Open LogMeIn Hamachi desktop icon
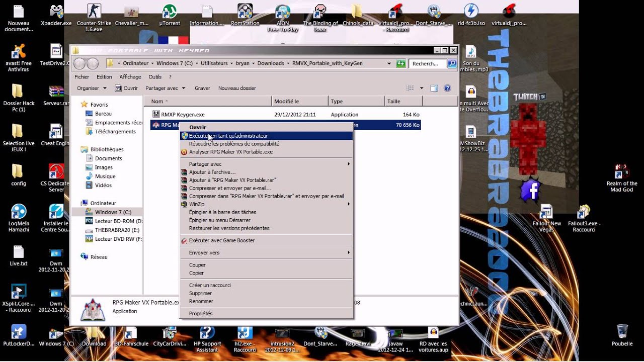Screen dimensions: 644x362 [x=19, y=218]
